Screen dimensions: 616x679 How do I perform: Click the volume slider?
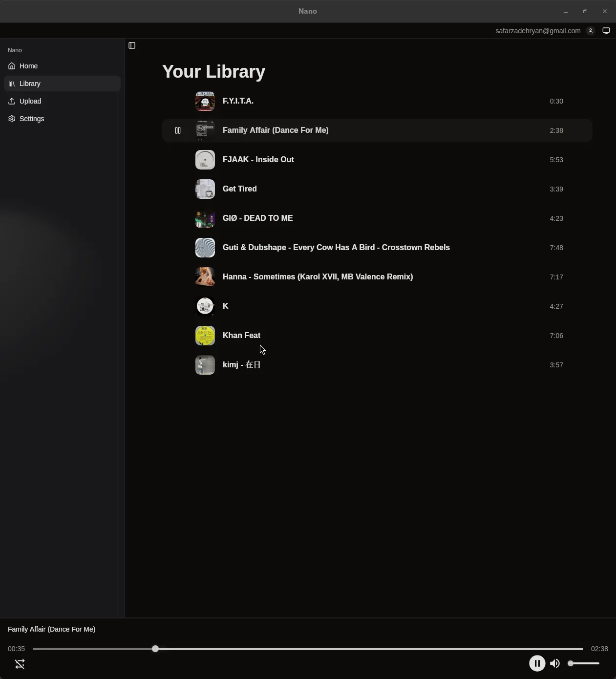(584, 663)
